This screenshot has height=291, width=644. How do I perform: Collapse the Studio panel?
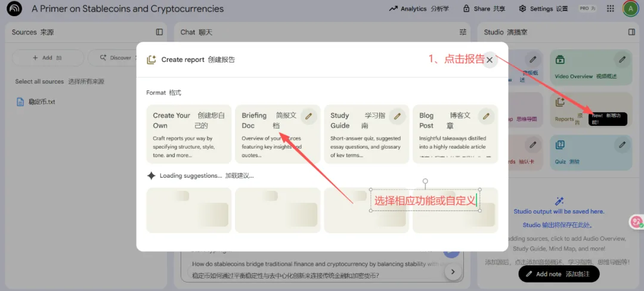(631, 32)
